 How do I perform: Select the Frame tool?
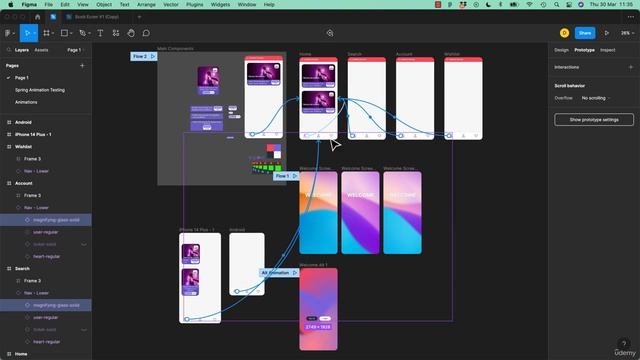pos(47,33)
